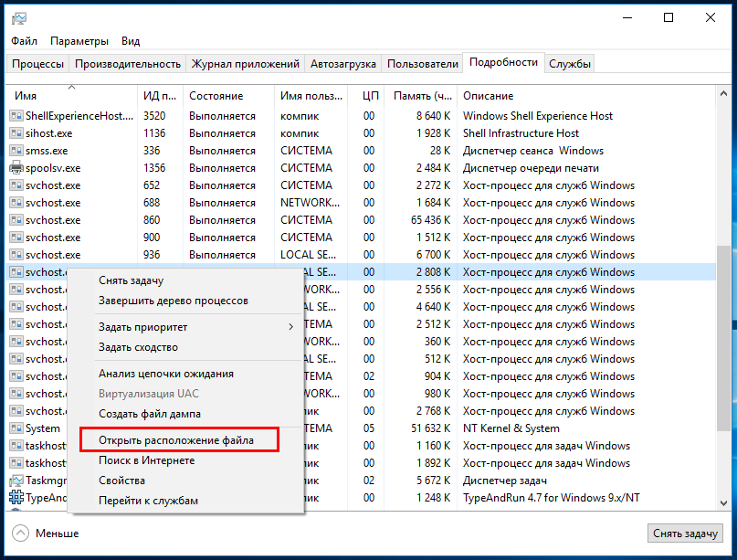
Task: Open the Параметры menu
Action: (79, 41)
